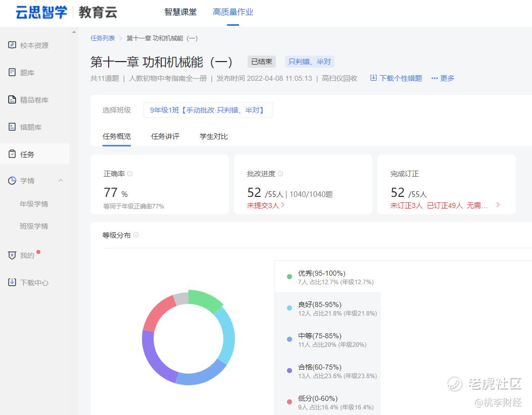532x415 pixels.
Task: Open 题库 from the sidebar icon
Action: [x=12, y=73]
